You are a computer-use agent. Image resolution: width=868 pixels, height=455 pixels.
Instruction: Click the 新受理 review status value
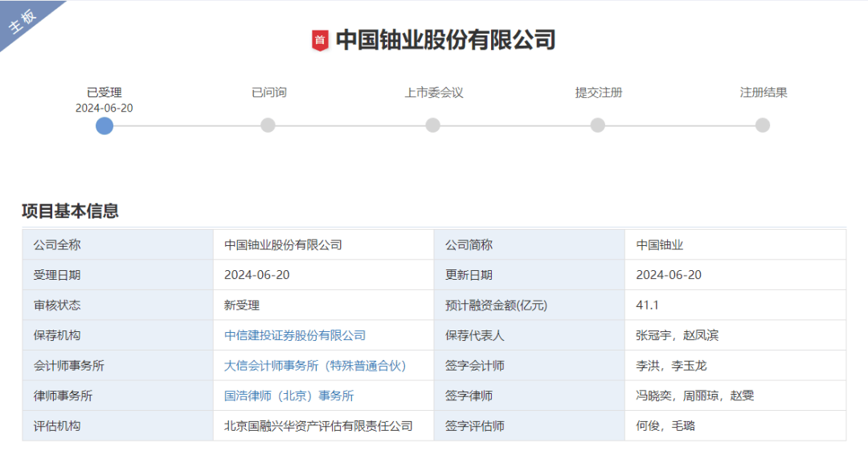(242, 305)
